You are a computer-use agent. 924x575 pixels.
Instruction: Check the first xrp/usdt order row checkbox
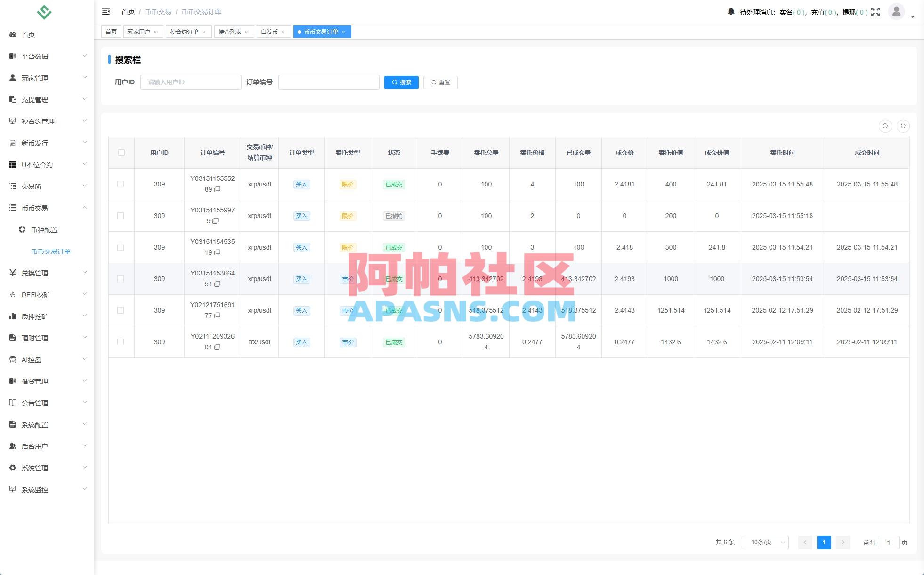(122, 184)
